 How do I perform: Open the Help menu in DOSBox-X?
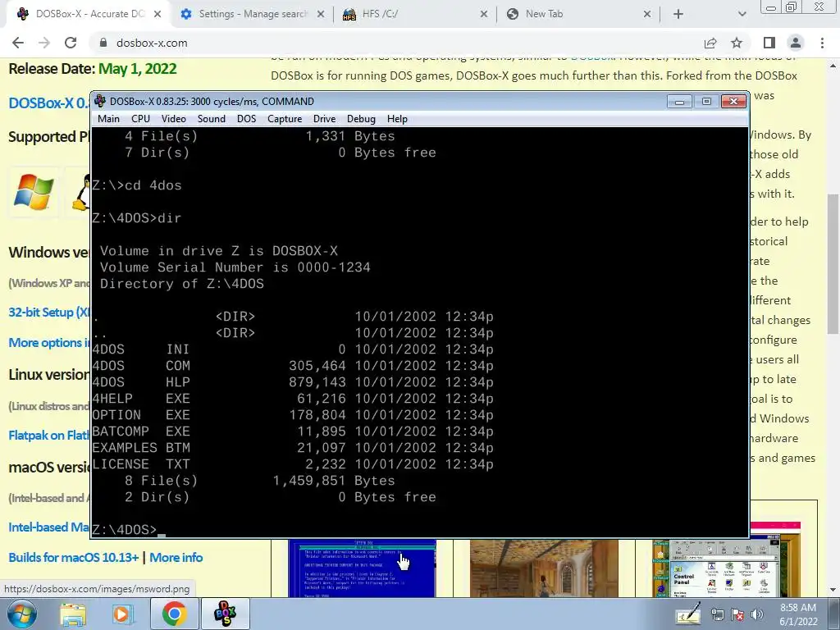point(397,119)
